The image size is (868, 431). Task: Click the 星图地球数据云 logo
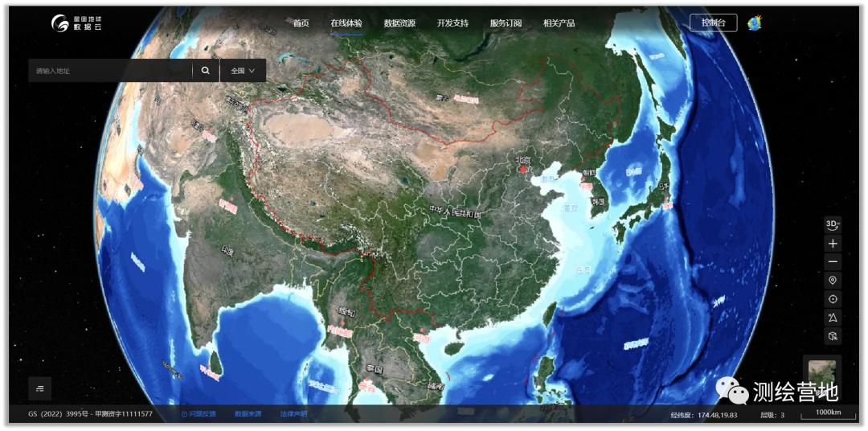click(x=77, y=23)
